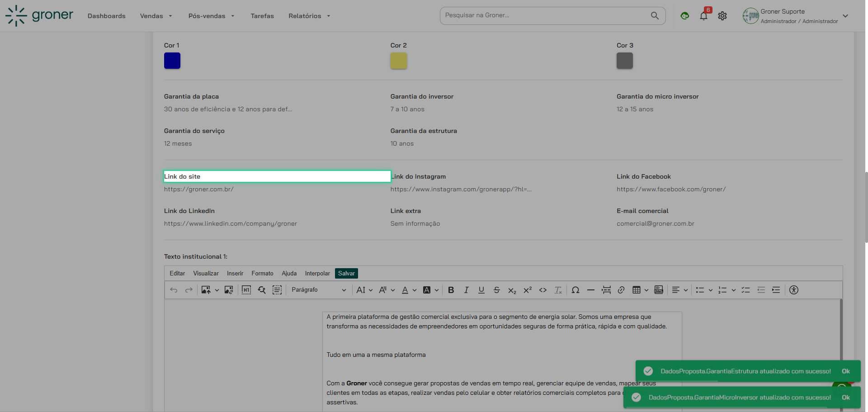868x412 pixels.
Task: Click the select all icon
Action: tap(277, 290)
